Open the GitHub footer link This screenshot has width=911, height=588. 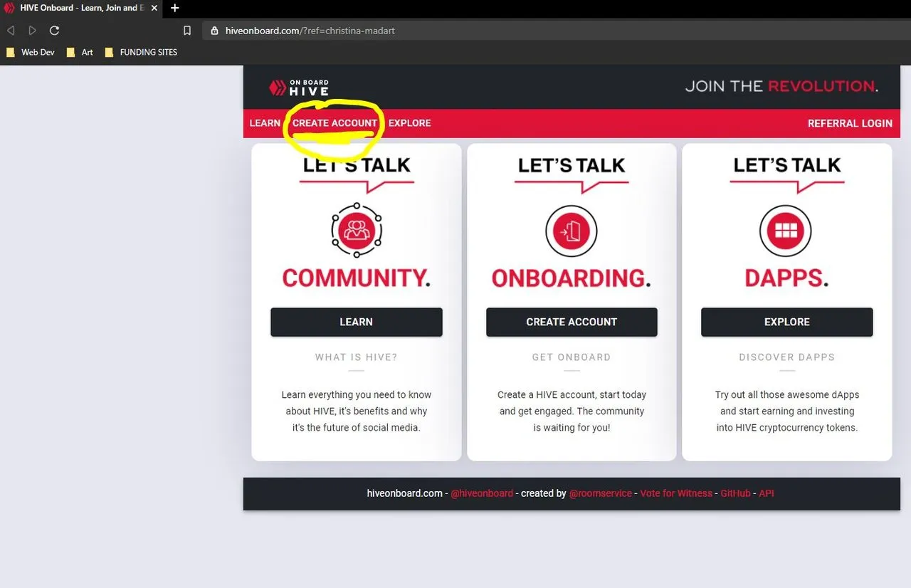(x=735, y=493)
